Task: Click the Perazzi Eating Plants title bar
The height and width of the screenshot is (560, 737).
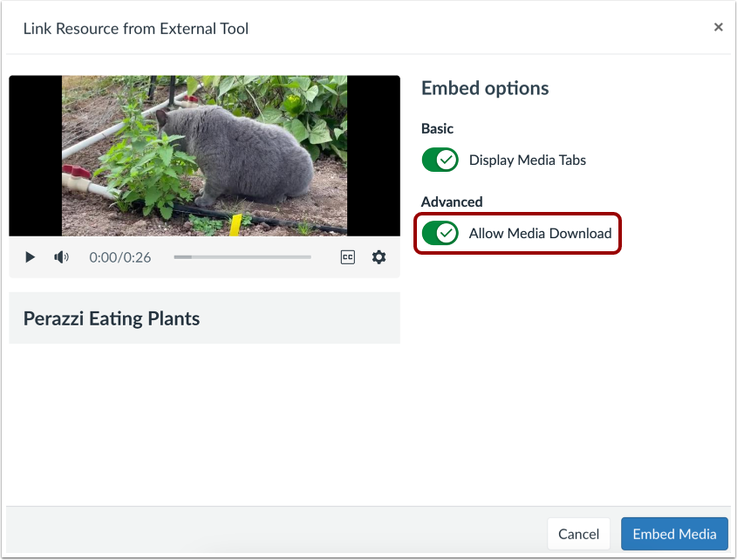Action: [x=112, y=319]
